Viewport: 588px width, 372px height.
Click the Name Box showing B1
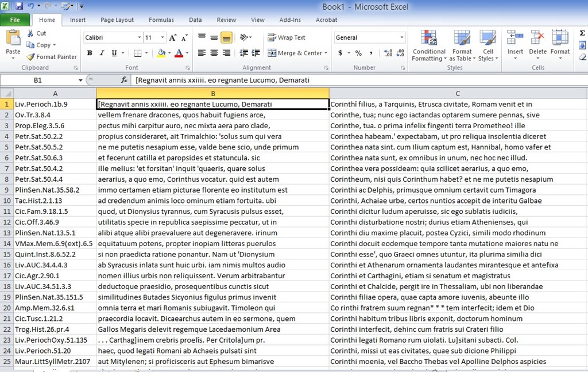pos(38,80)
